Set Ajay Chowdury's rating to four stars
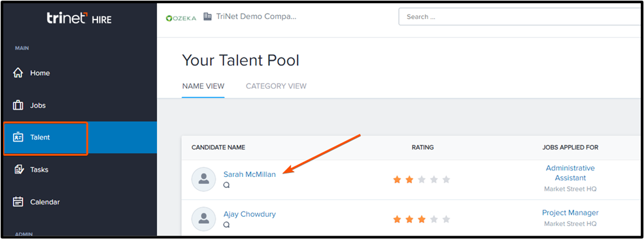The width and height of the screenshot is (644, 239). 434,219
